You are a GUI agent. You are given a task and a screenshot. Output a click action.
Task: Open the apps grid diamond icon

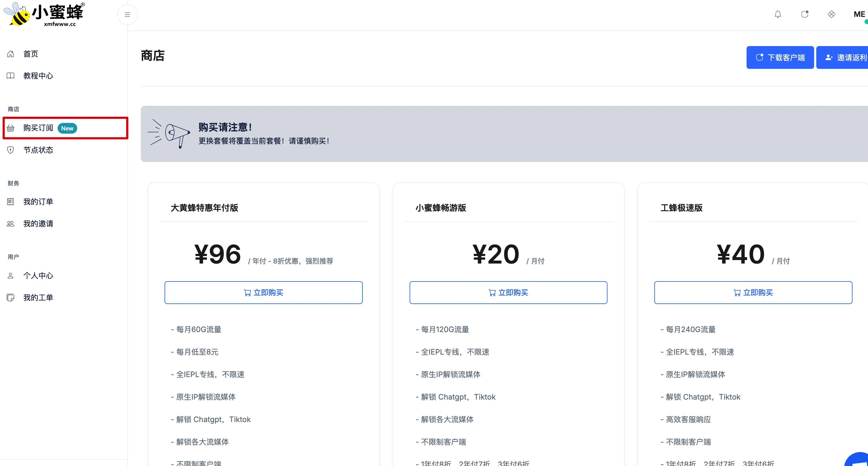[831, 14]
